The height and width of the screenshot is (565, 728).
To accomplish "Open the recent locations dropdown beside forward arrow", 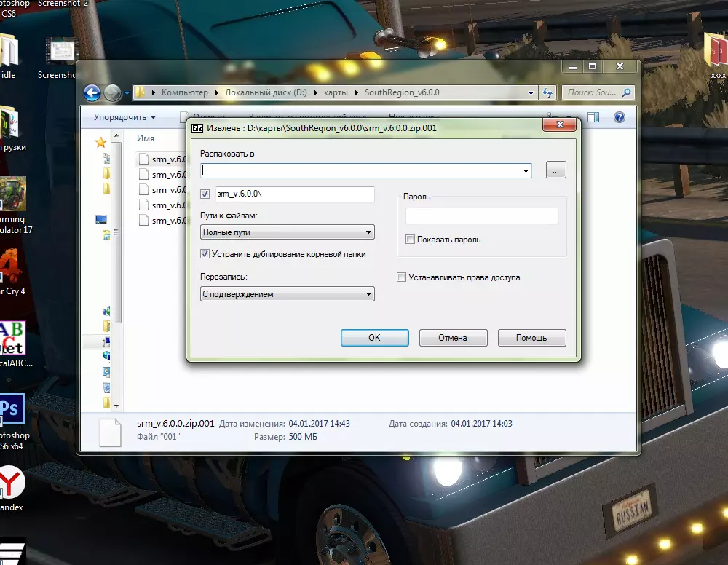I will (127, 93).
